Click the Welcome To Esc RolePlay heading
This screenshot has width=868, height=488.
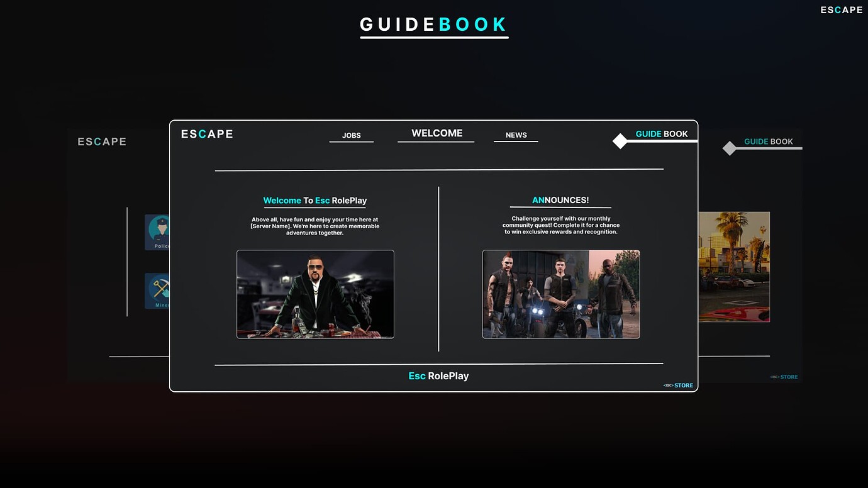pyautogui.click(x=314, y=201)
